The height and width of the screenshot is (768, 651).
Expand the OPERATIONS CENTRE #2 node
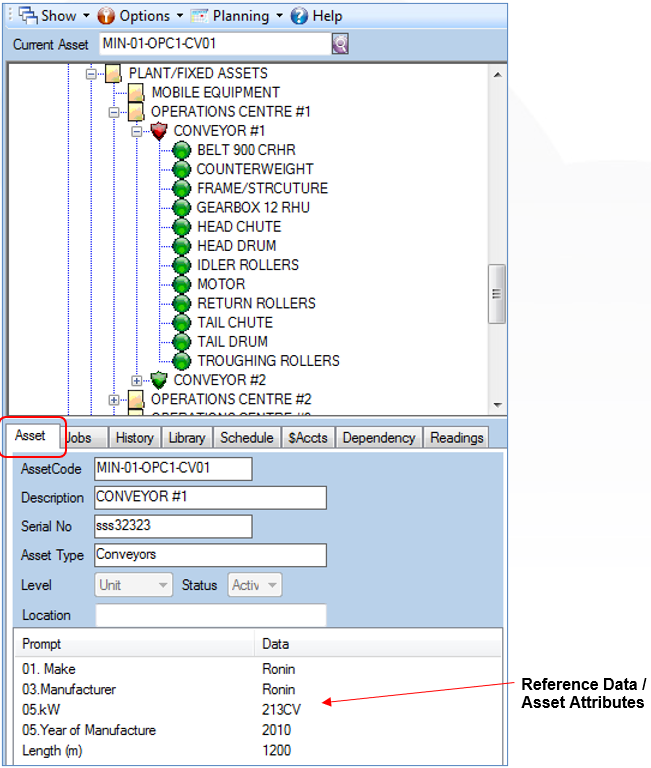tap(114, 400)
